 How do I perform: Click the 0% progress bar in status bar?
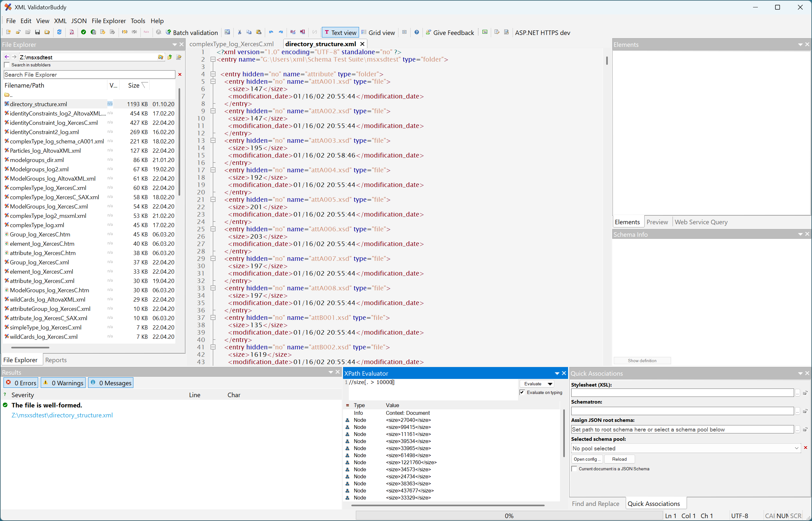pyautogui.click(x=509, y=516)
